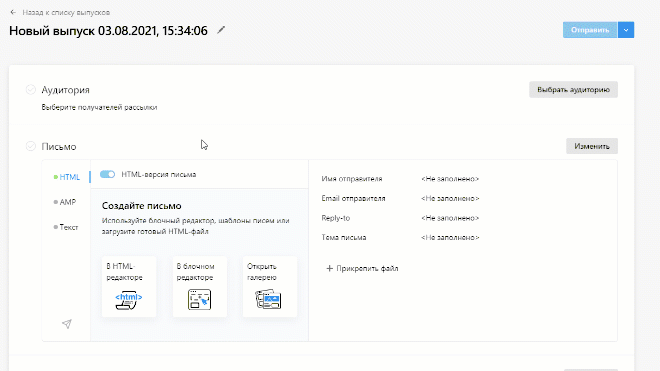This screenshot has height=371, width=660.
Task: Click the Письмо section heading
Action: (x=59, y=147)
